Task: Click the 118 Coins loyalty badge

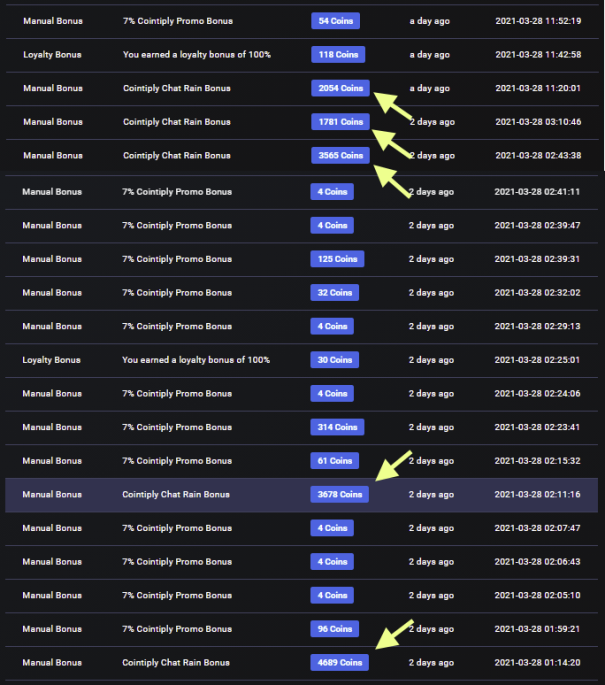Action: 338,55
